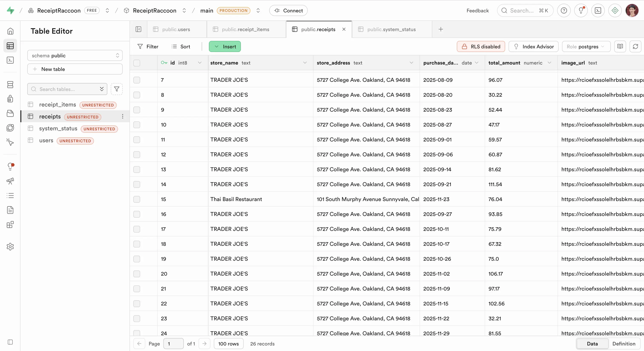Image resolution: width=644 pixels, height=351 pixels.
Task: Open the schema public dropdown
Action: coord(75,56)
